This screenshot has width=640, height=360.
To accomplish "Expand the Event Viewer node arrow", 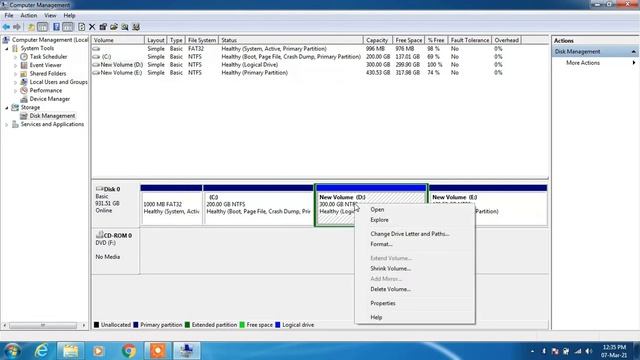I will point(16,66).
